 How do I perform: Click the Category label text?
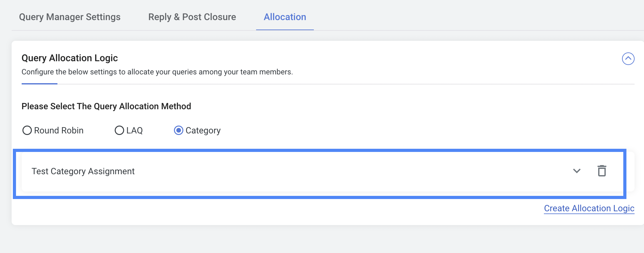203,131
